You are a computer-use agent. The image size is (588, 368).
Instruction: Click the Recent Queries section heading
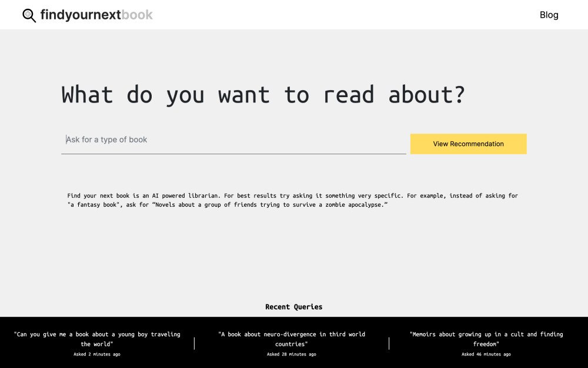click(294, 306)
